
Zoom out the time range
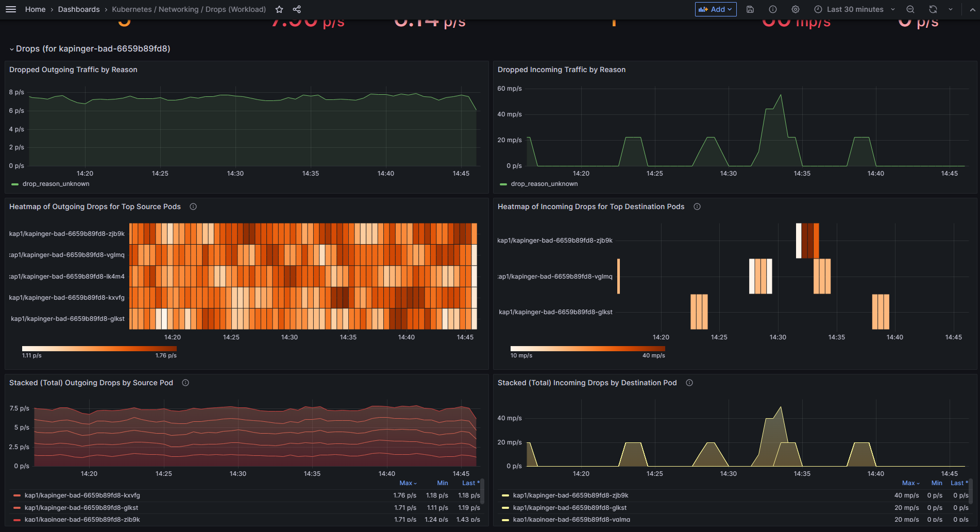[x=910, y=9]
